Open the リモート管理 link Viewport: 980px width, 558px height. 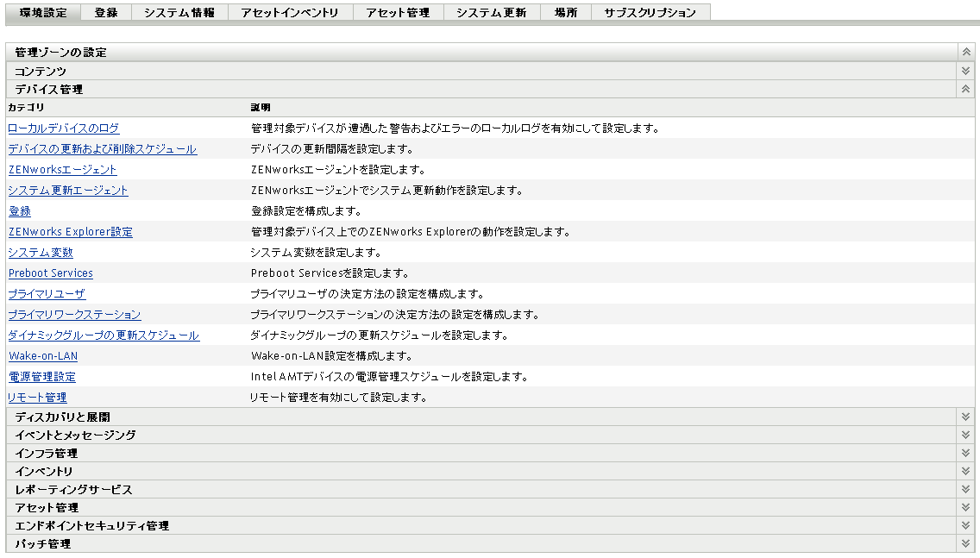coord(37,398)
